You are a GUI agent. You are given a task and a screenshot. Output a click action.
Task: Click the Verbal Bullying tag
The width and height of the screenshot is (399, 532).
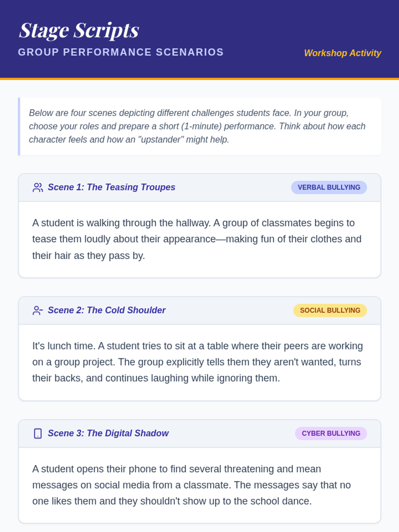point(329,188)
